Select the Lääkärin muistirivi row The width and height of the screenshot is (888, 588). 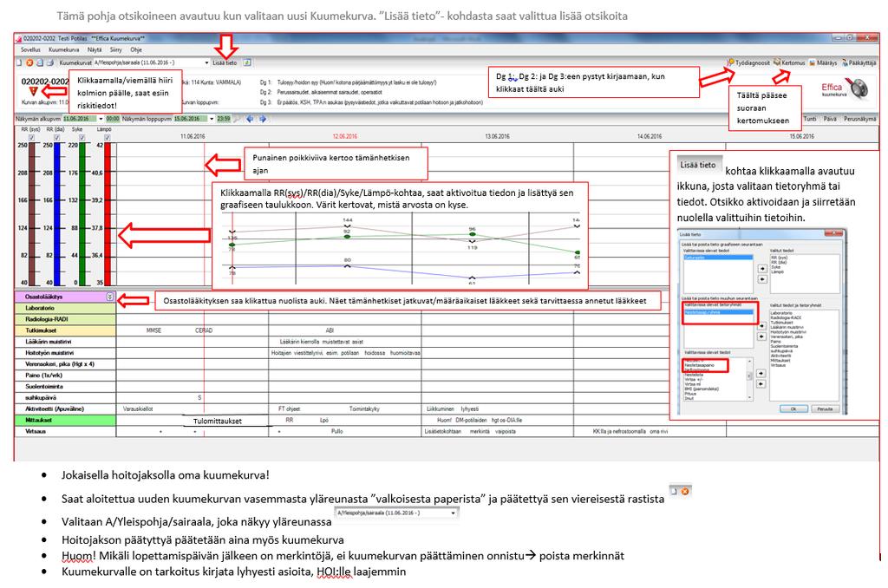tap(65, 342)
